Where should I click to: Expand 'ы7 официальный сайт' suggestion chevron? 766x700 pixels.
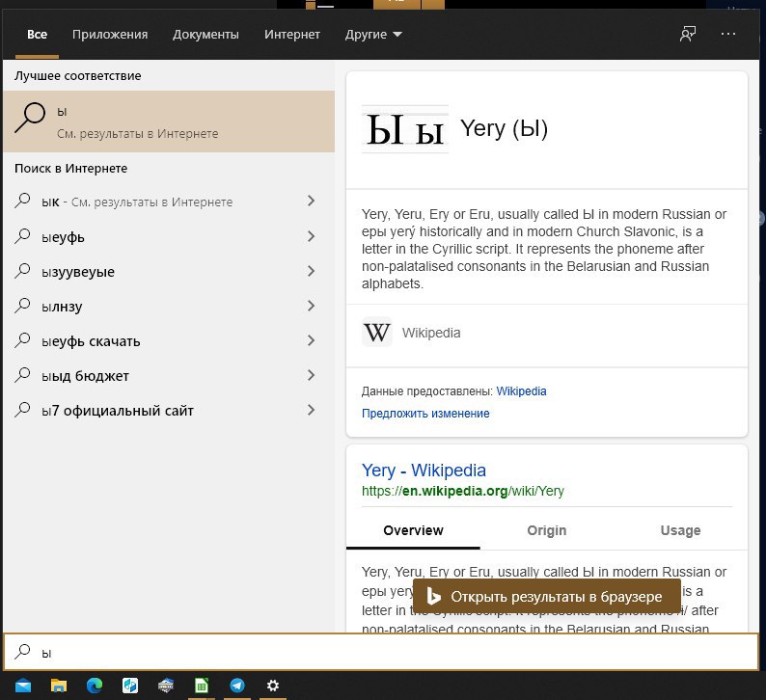click(312, 410)
